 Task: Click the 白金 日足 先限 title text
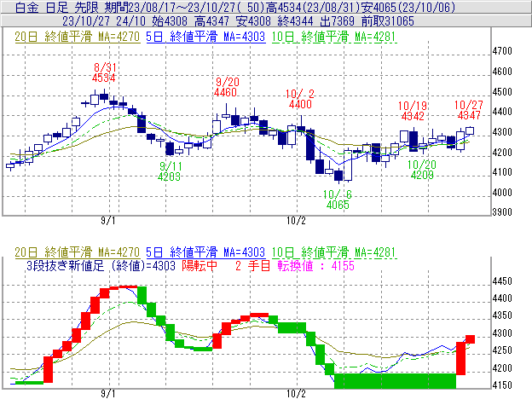point(58,8)
